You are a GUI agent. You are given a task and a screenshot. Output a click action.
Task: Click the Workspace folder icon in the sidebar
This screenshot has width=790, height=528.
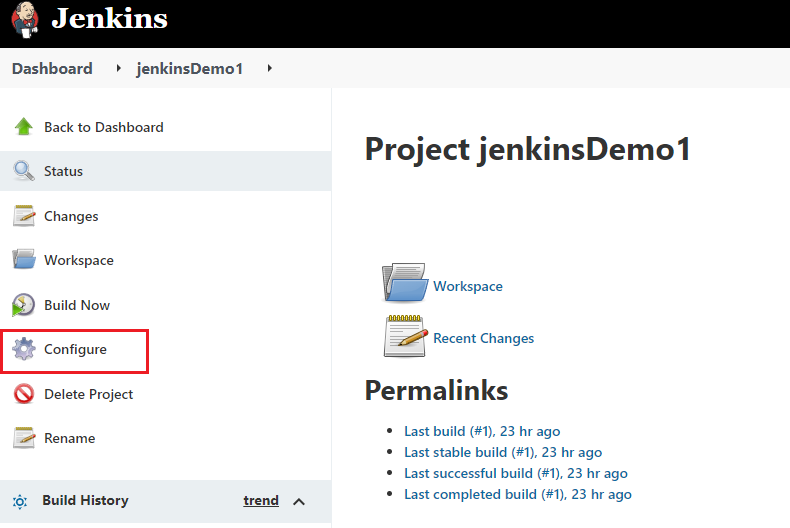tap(24, 259)
